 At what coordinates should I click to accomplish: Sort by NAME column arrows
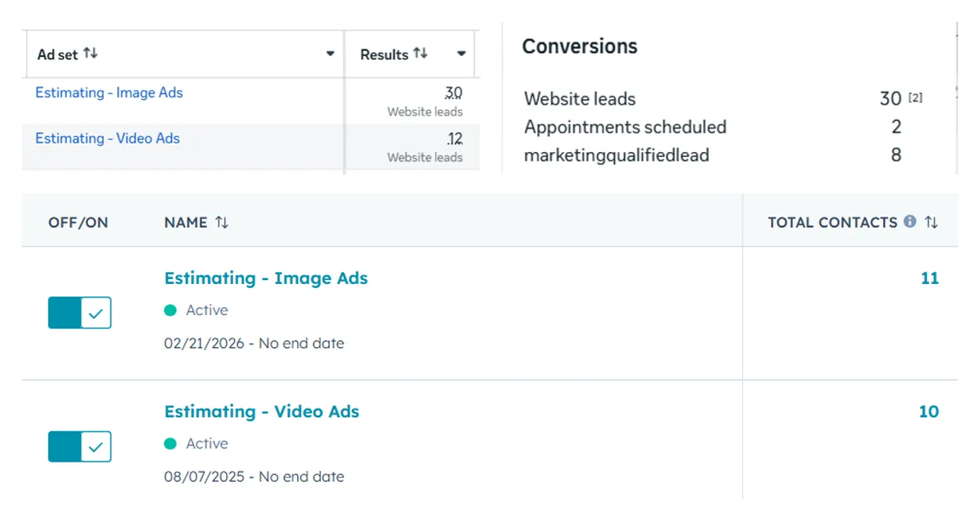222,222
